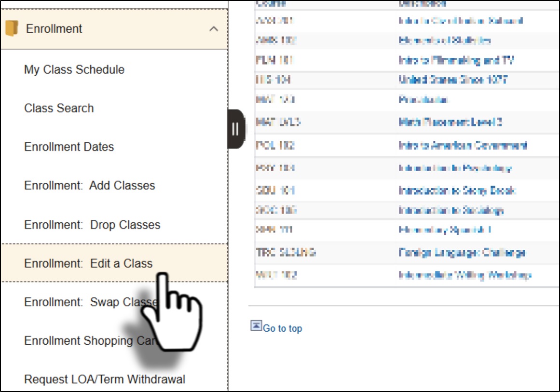
Task: Select Enrollment Dates menu item
Action: (69, 147)
